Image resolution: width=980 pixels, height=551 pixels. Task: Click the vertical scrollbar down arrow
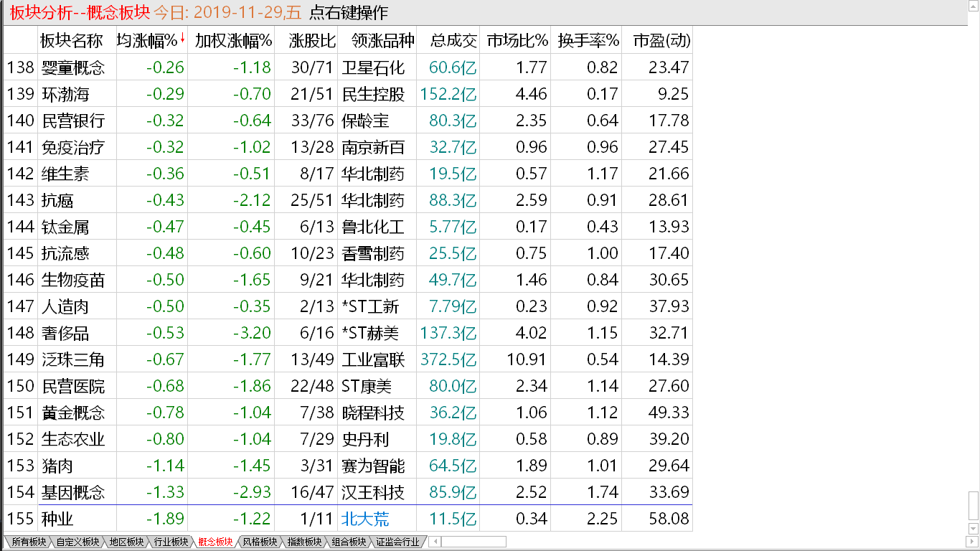[974, 530]
